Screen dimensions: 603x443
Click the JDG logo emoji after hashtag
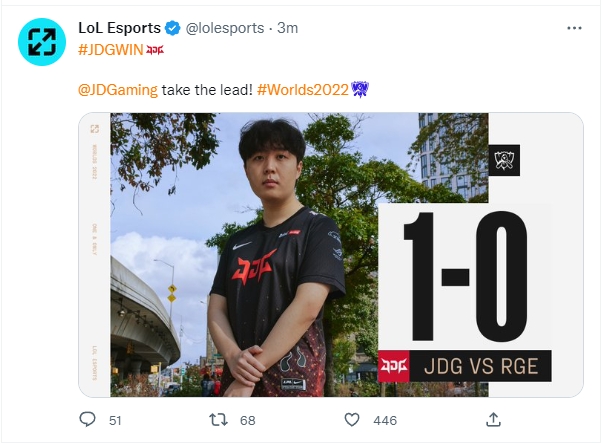[155, 50]
